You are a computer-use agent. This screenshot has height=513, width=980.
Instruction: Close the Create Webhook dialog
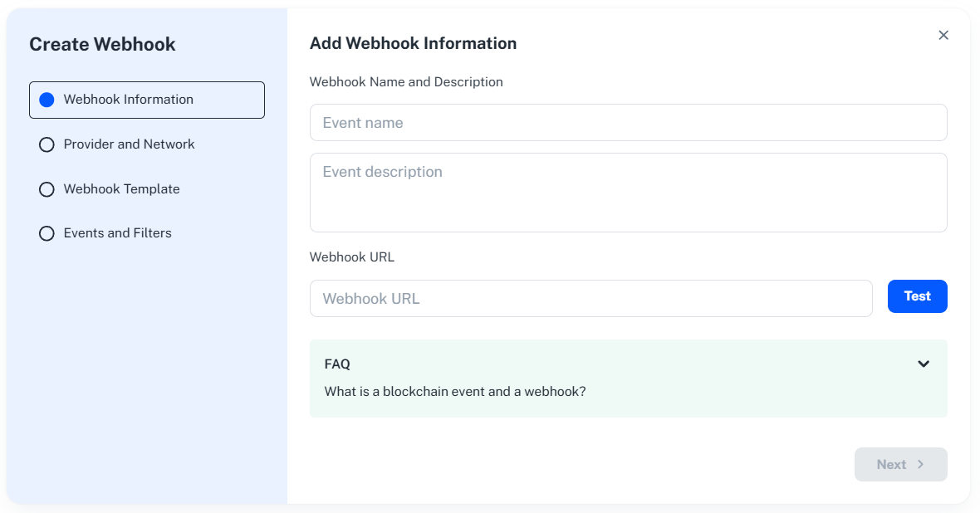[943, 35]
